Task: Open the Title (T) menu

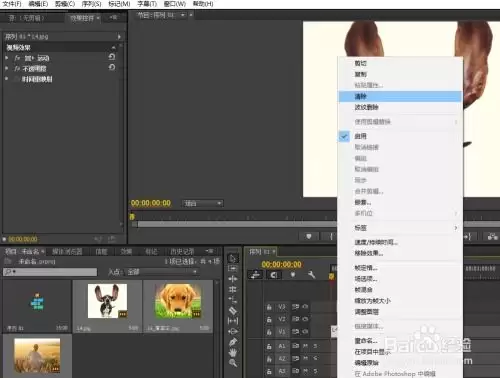Action: [x=147, y=4]
